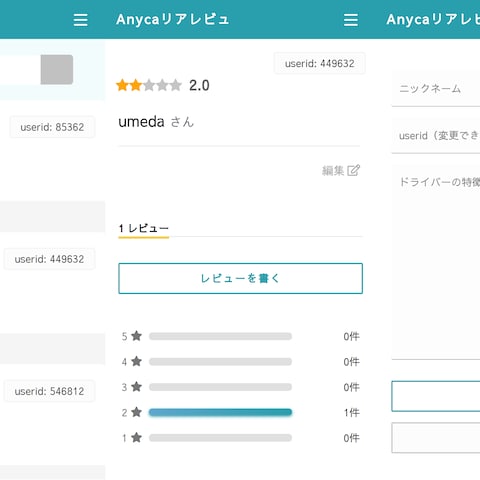The width and height of the screenshot is (480, 480).
Task: Open hamburger menu beside the userid 449632 screen
Action: pos(351,20)
